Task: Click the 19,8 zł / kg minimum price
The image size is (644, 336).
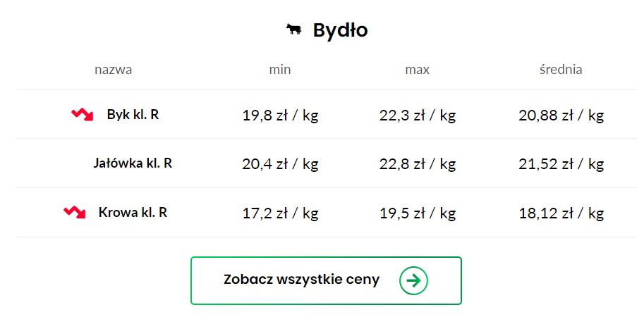Action: pyautogui.click(x=280, y=116)
